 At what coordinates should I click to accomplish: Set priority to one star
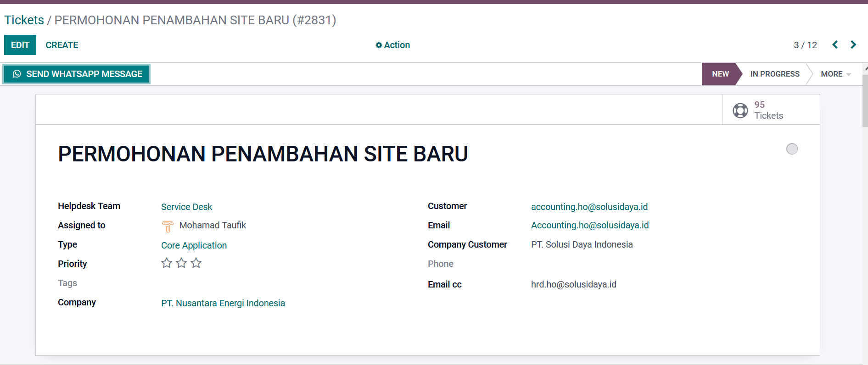[167, 263]
